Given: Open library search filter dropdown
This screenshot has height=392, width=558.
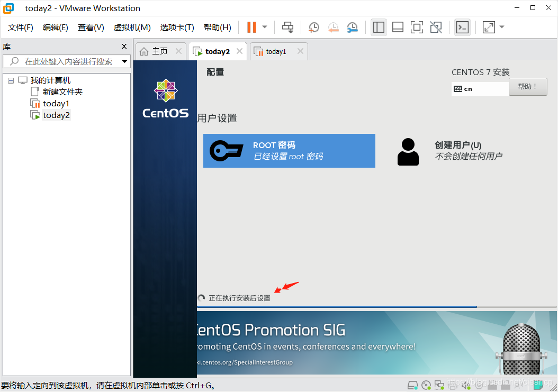Looking at the screenshot, I should [124, 61].
